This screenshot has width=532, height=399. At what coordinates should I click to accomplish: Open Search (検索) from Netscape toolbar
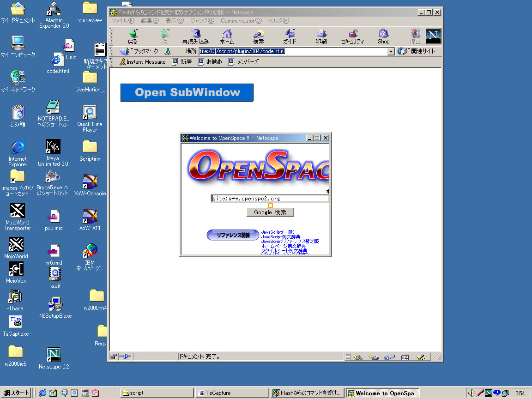[x=258, y=36]
